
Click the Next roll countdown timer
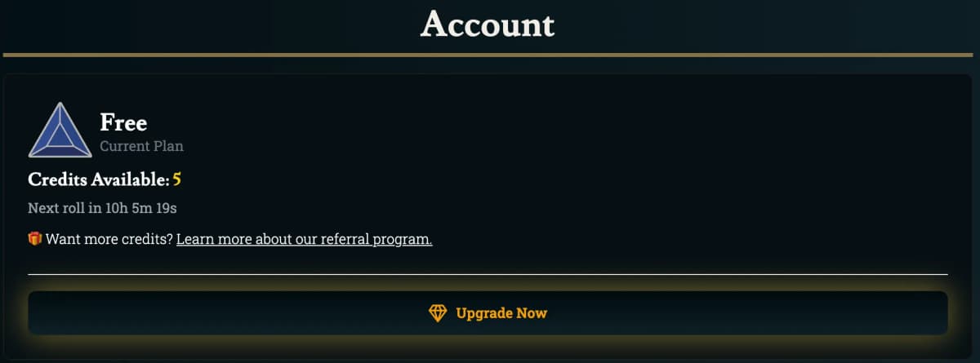pos(102,208)
